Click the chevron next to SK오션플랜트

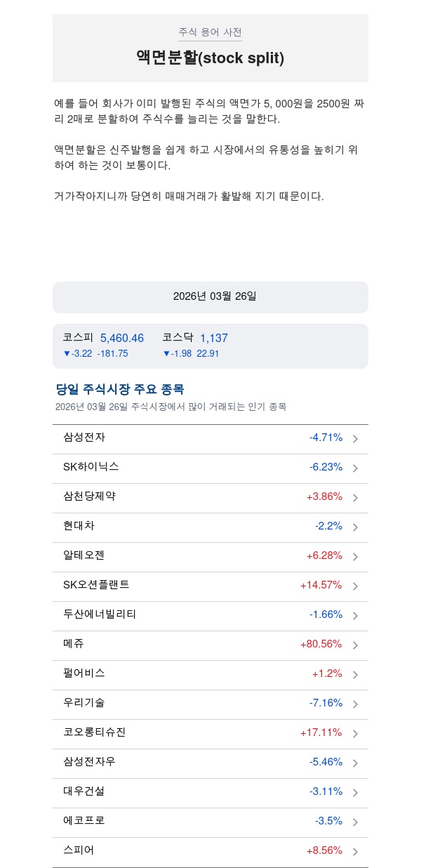click(355, 586)
